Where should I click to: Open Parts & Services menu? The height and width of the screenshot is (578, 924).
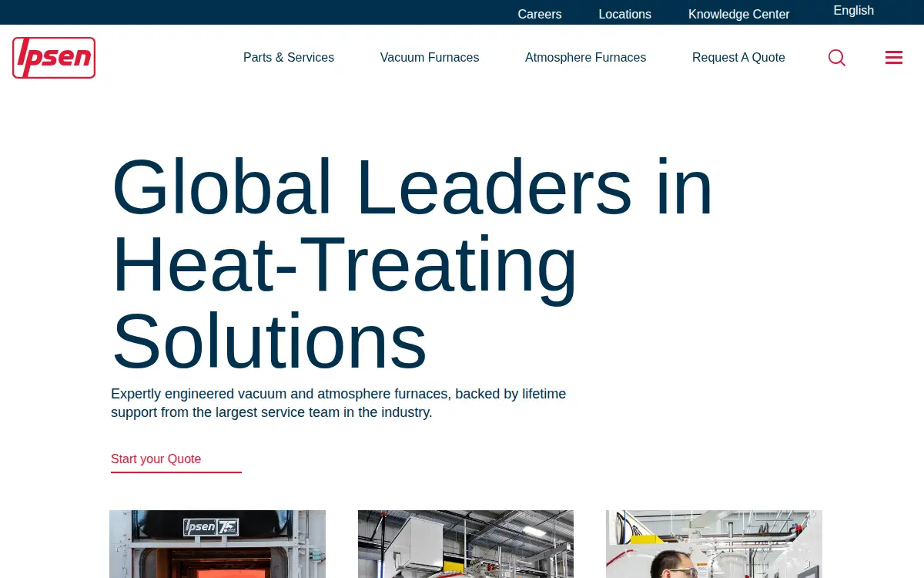click(x=289, y=58)
